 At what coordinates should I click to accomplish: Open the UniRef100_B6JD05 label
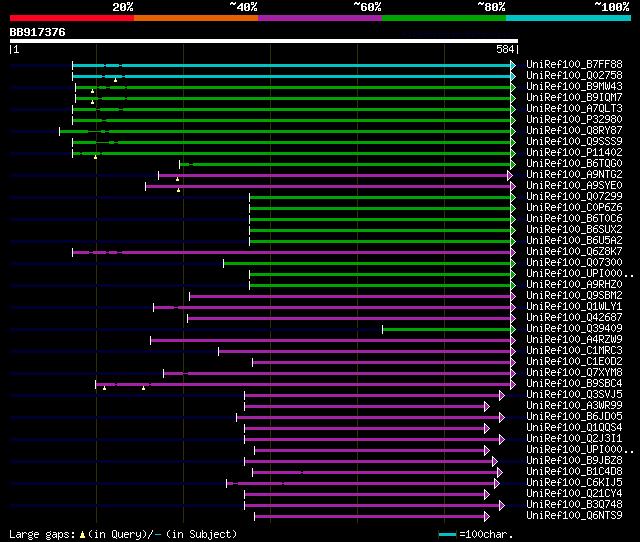pos(574,417)
